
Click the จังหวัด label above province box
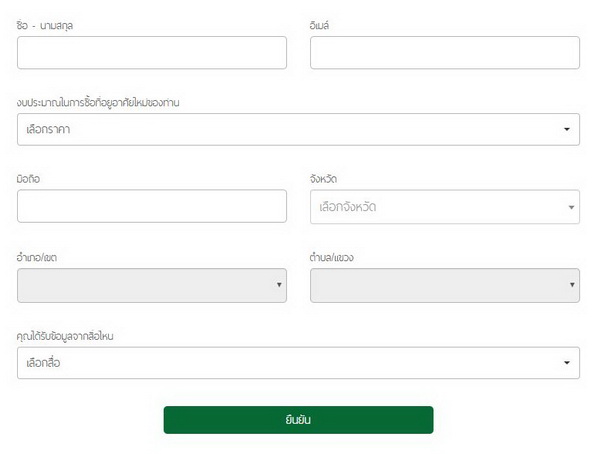[324, 179]
